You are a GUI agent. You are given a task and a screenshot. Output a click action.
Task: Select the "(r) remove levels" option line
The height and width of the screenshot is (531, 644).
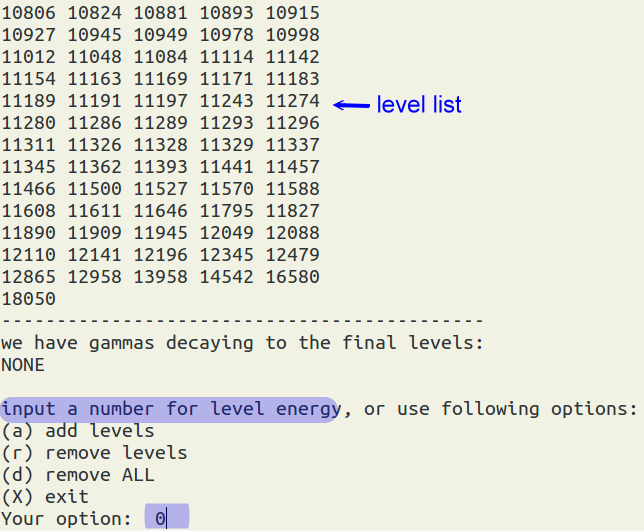coord(94,453)
